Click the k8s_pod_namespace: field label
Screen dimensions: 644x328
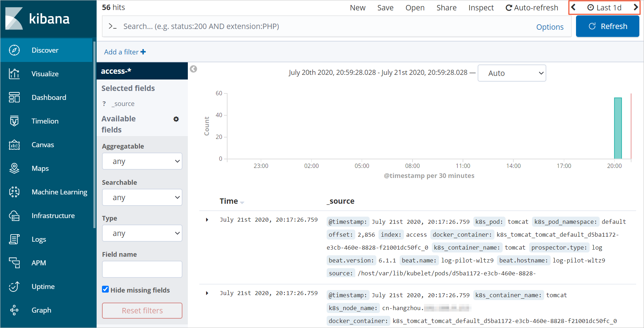566,222
